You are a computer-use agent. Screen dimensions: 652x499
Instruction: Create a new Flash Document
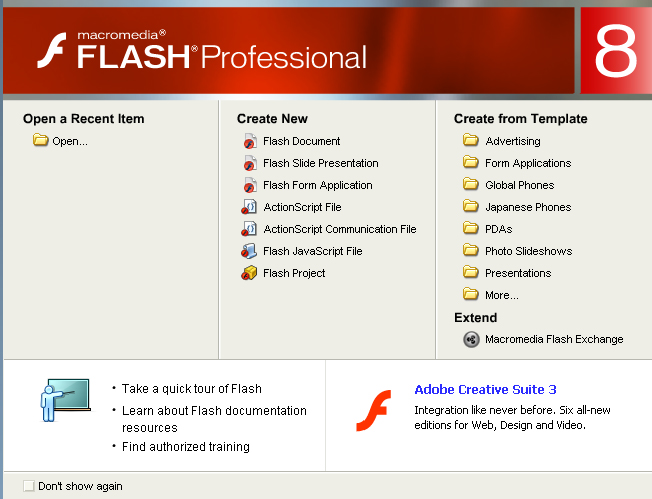pos(301,141)
